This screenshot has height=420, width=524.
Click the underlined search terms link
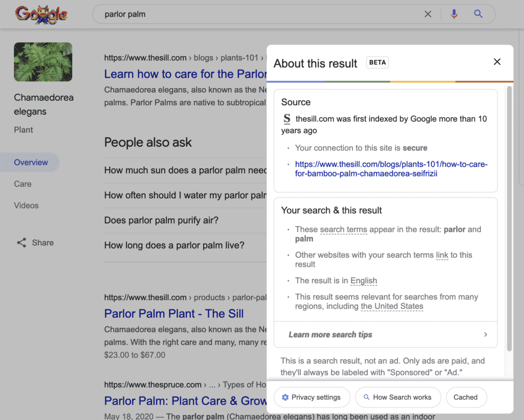[x=343, y=230]
